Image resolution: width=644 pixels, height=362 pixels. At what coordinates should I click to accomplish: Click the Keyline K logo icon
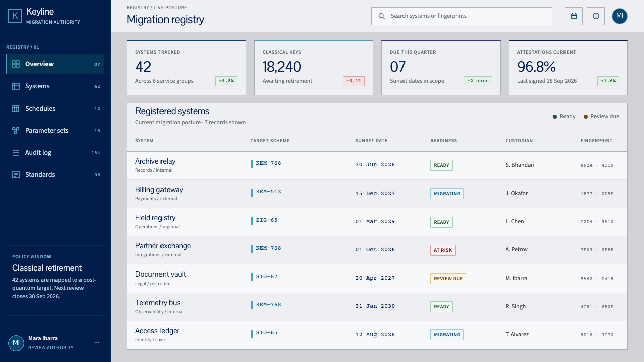pyautogui.click(x=16, y=16)
